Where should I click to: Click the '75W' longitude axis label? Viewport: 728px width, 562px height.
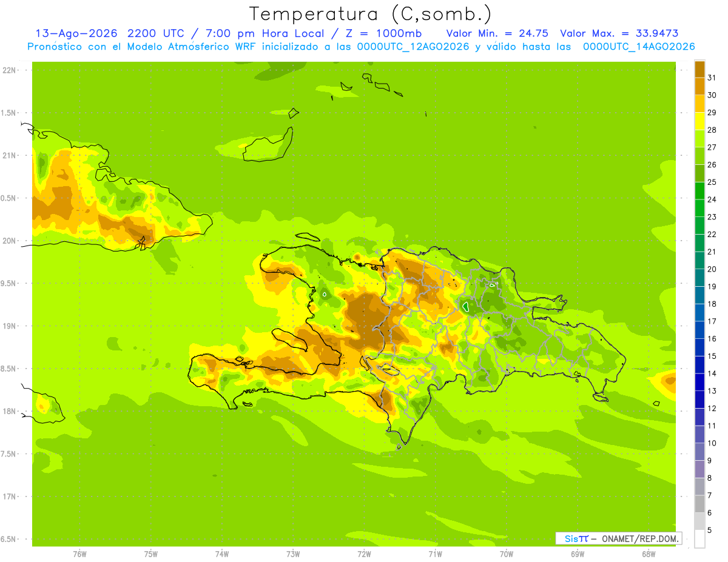coord(150,554)
